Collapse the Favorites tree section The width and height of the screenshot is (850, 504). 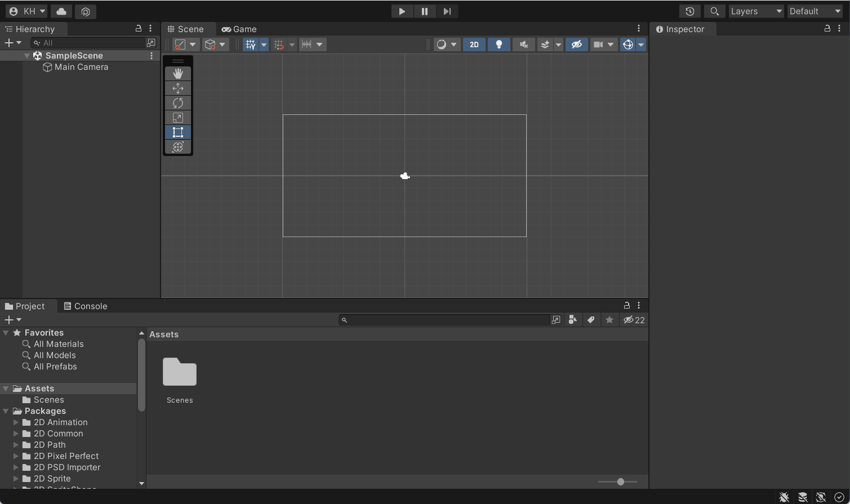pyautogui.click(x=6, y=333)
